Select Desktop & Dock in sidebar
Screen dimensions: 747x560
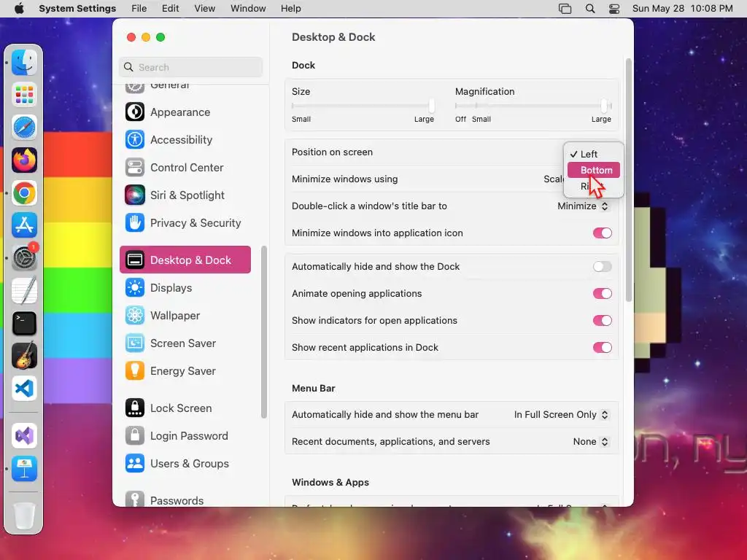point(185,260)
